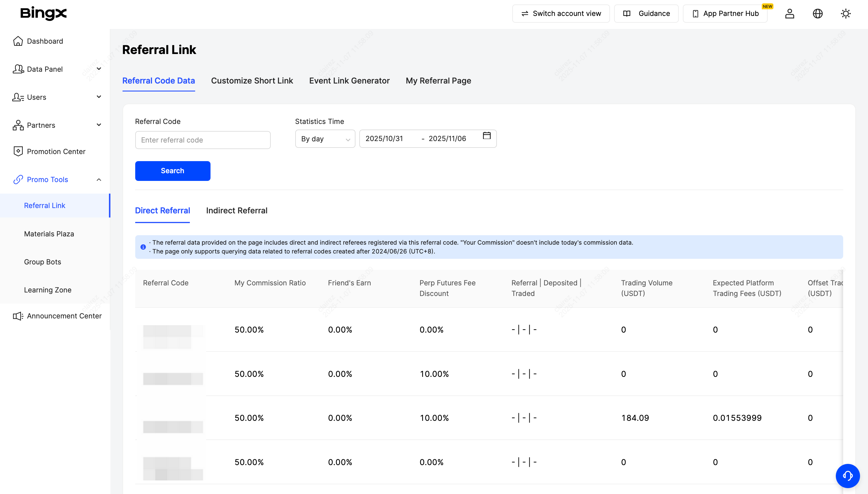Switch to Indirect Referral tab

(x=236, y=210)
